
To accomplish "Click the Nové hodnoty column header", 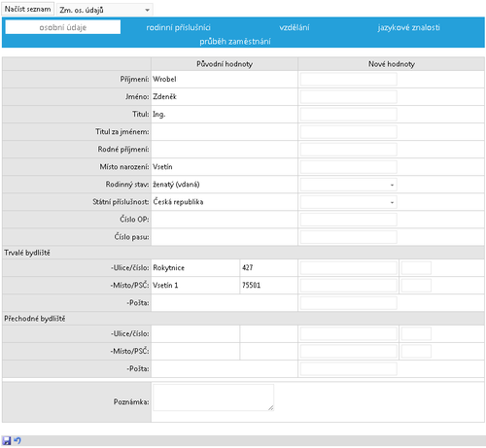I will [x=392, y=64].
